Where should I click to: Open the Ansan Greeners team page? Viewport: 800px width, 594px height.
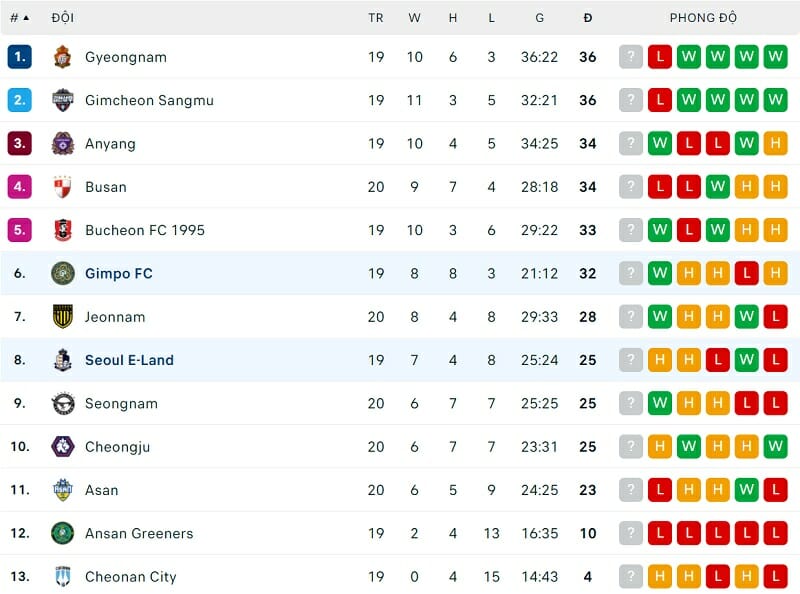tap(139, 533)
